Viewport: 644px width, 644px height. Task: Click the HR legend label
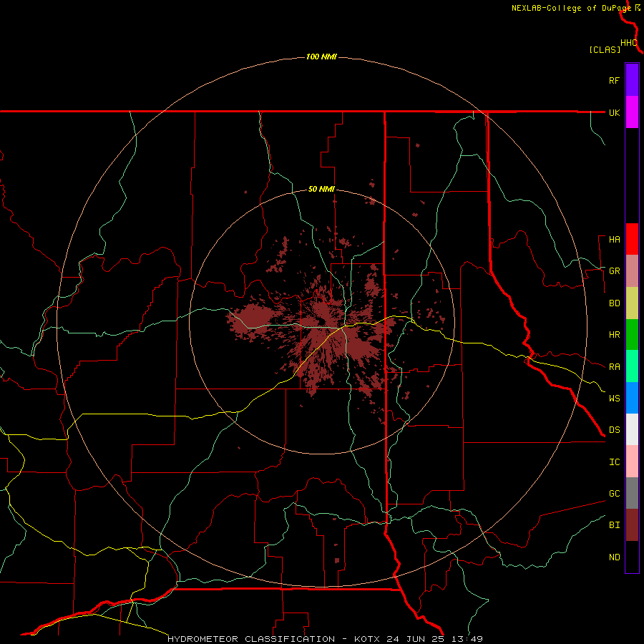[614, 335]
